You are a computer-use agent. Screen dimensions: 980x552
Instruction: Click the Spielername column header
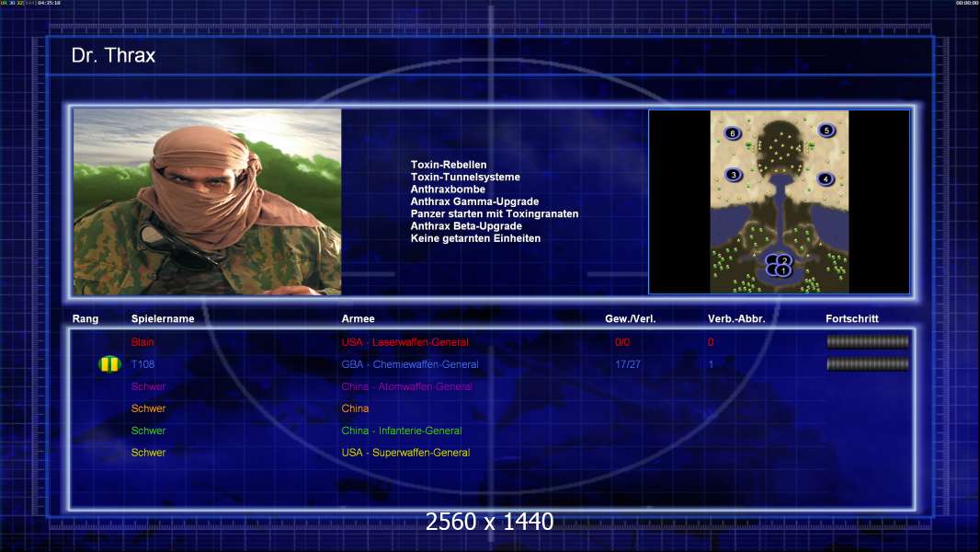tap(163, 319)
